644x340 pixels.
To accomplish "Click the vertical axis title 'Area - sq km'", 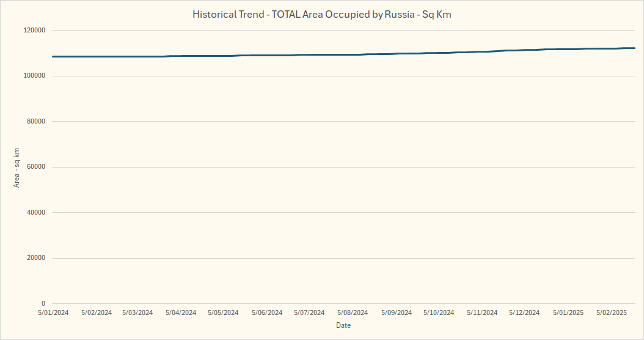I will (17, 167).
